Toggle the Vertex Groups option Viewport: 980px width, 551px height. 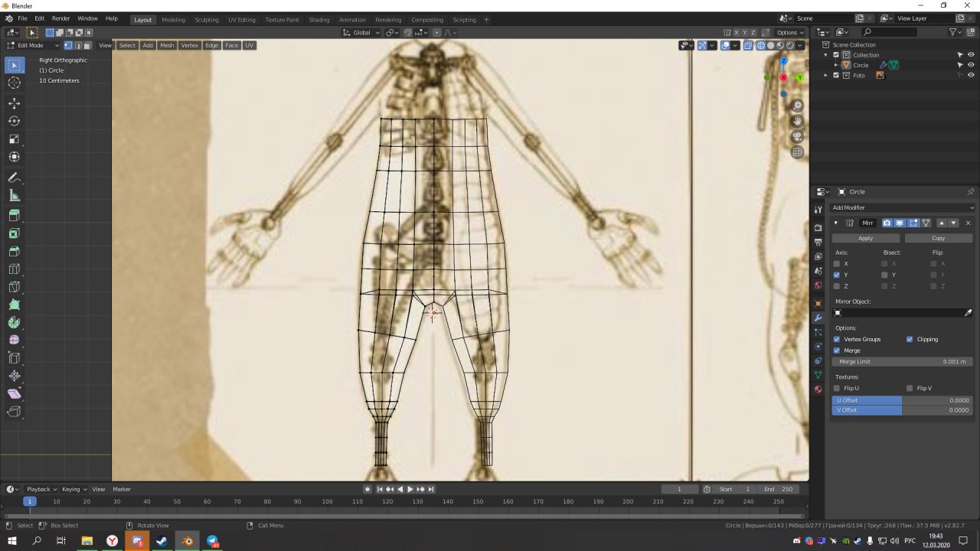click(837, 339)
